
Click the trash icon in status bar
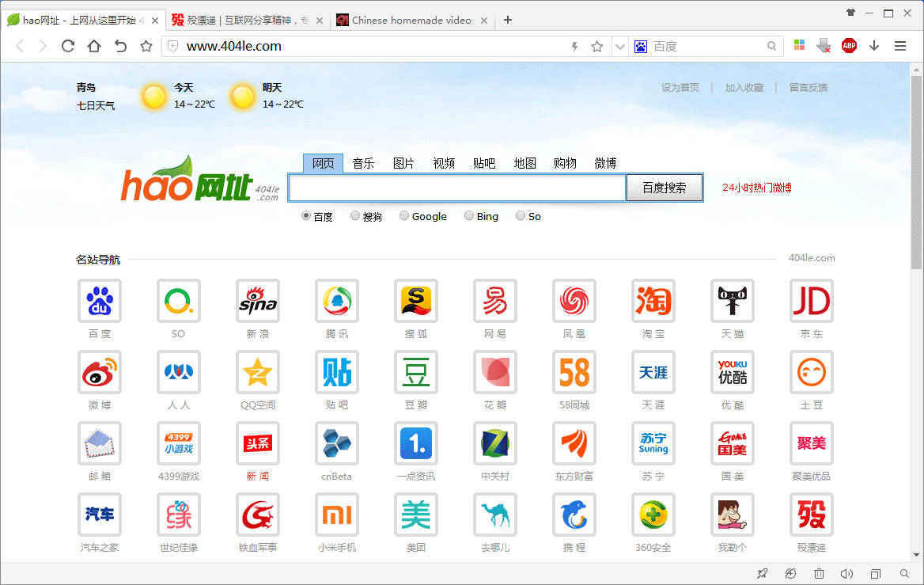click(819, 574)
